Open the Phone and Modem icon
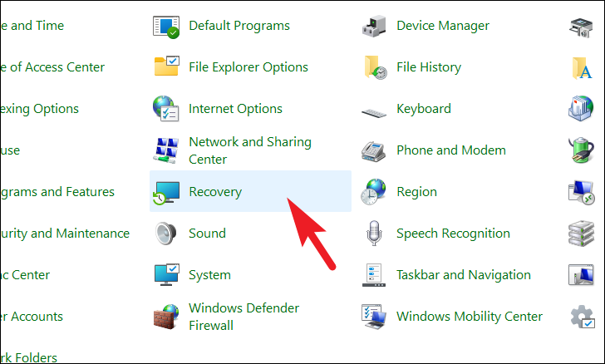The image size is (605, 364). 375,150
